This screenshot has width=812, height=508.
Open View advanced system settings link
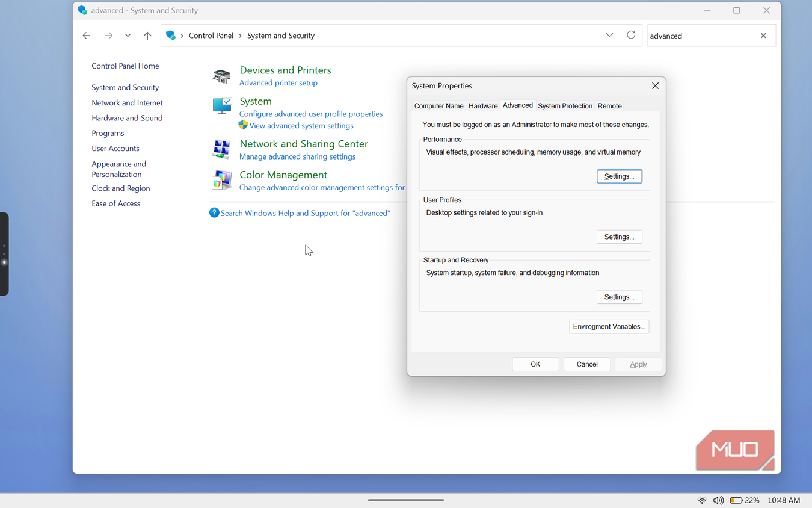tap(301, 126)
